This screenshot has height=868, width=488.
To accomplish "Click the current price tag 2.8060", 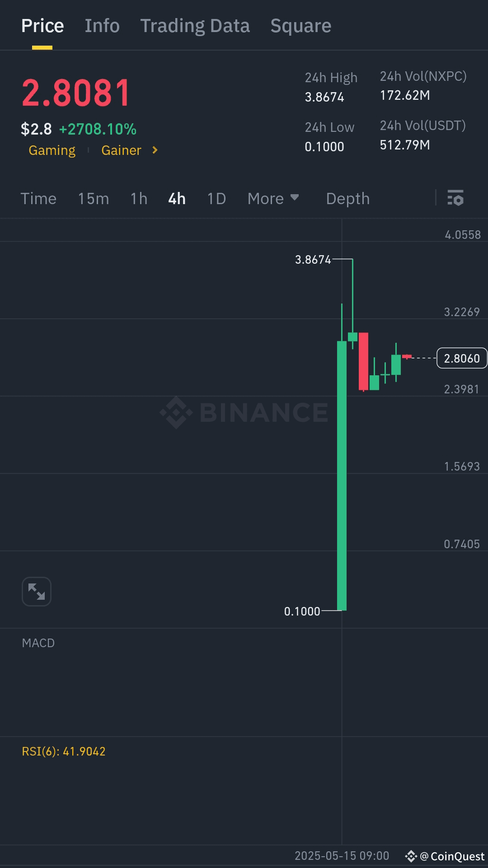I will [462, 358].
